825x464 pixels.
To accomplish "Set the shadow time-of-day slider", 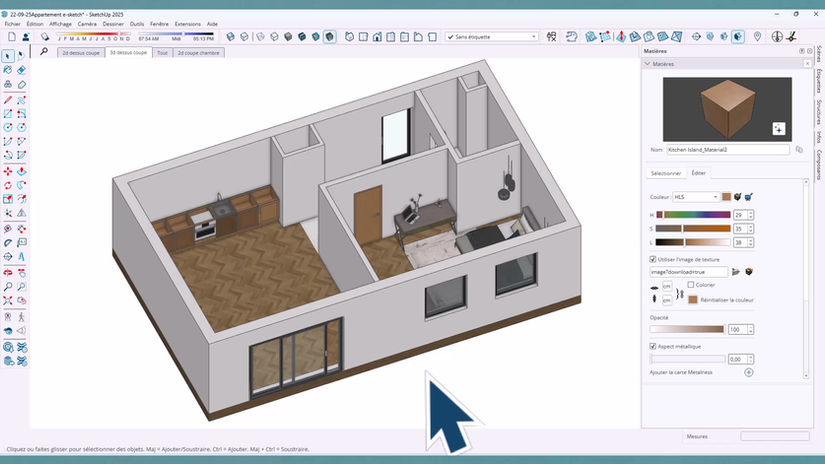I will [176, 34].
